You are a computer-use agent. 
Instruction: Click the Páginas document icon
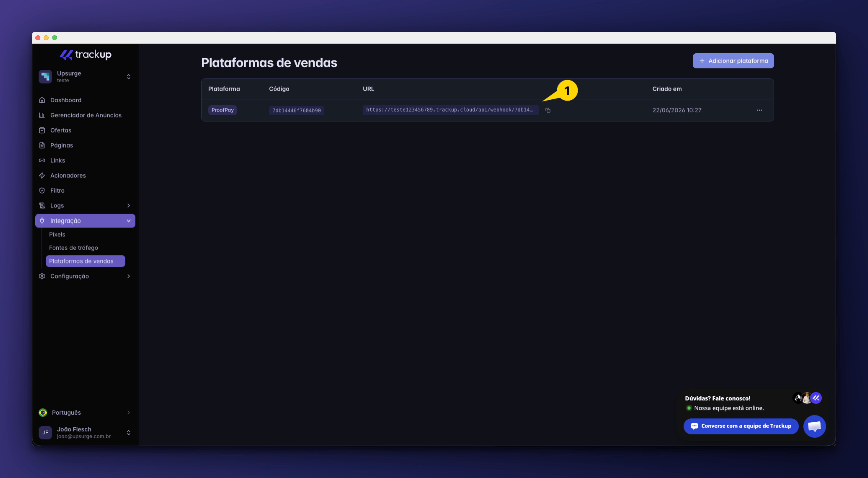42,145
